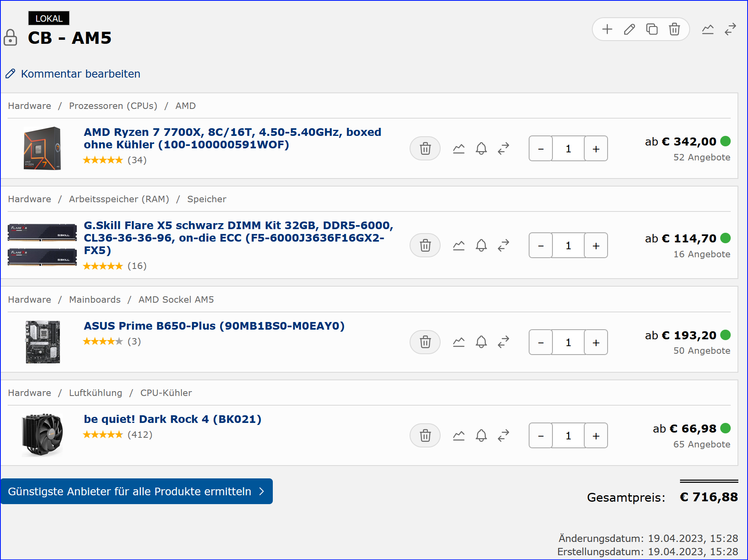This screenshot has height=560, width=748.
Task: Show price chart for G.Skill Flare X5
Action: point(459,245)
